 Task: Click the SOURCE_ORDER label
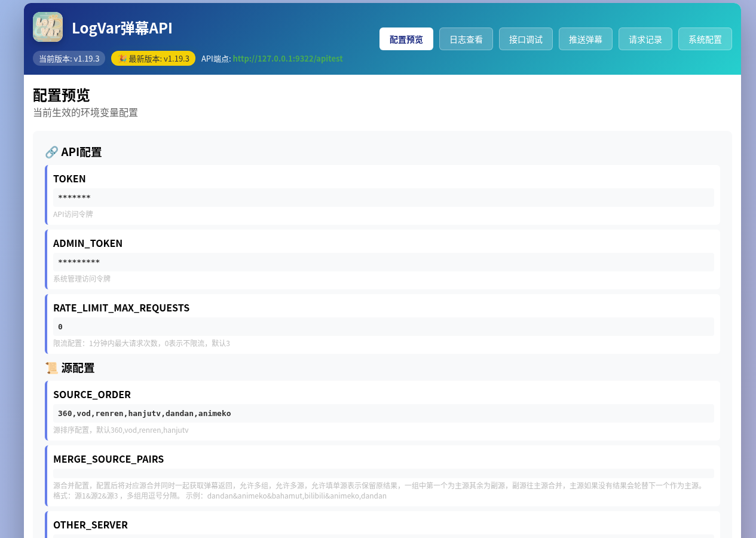click(x=92, y=395)
